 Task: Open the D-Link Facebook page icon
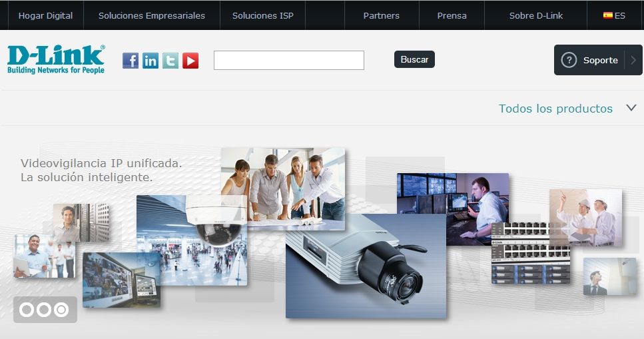point(131,61)
